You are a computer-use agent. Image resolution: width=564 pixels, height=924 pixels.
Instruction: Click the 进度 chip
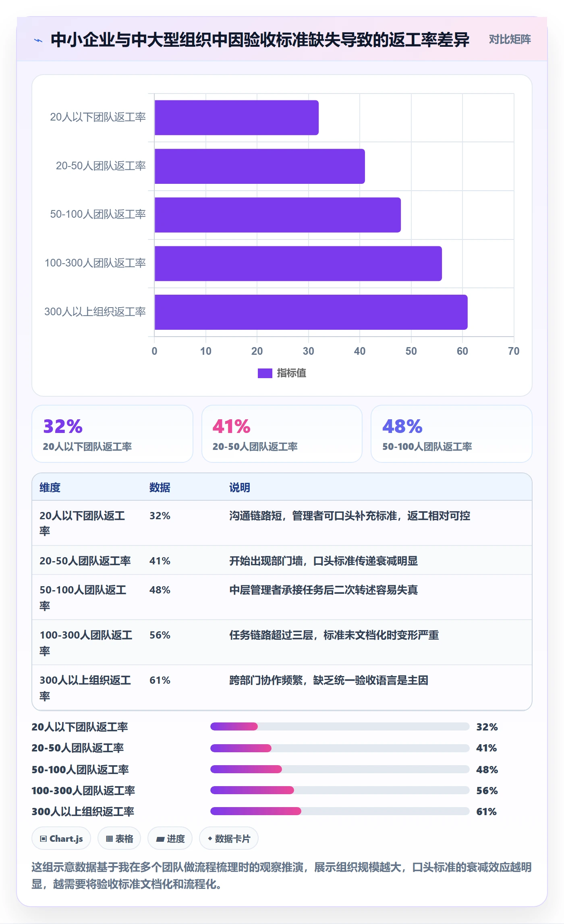click(x=170, y=839)
